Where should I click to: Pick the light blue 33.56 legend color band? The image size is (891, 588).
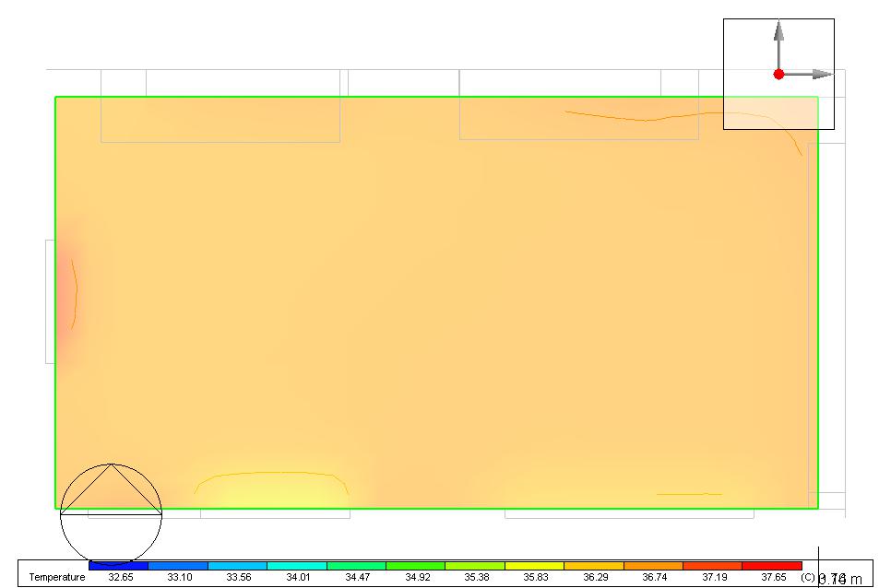coord(238,566)
